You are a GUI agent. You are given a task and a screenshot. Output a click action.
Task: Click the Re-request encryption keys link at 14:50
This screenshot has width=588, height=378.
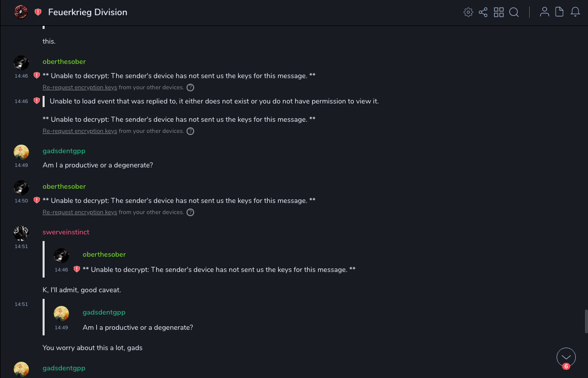[x=80, y=212]
